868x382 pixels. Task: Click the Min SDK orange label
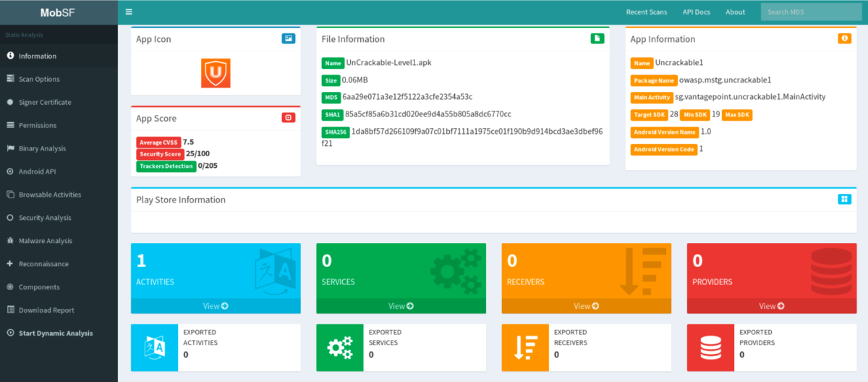click(x=696, y=114)
